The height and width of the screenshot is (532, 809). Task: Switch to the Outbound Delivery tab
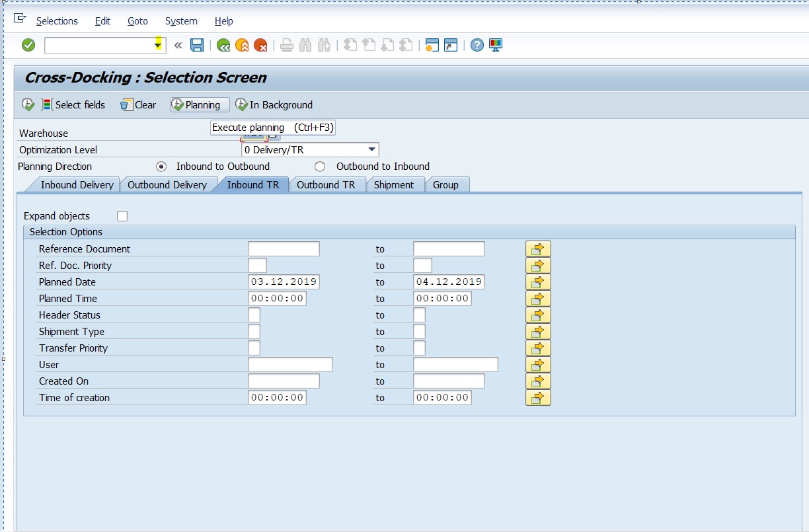tap(167, 185)
